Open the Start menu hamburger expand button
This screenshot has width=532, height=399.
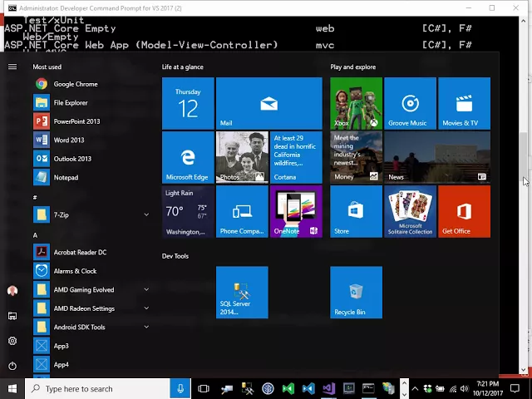[x=12, y=66]
